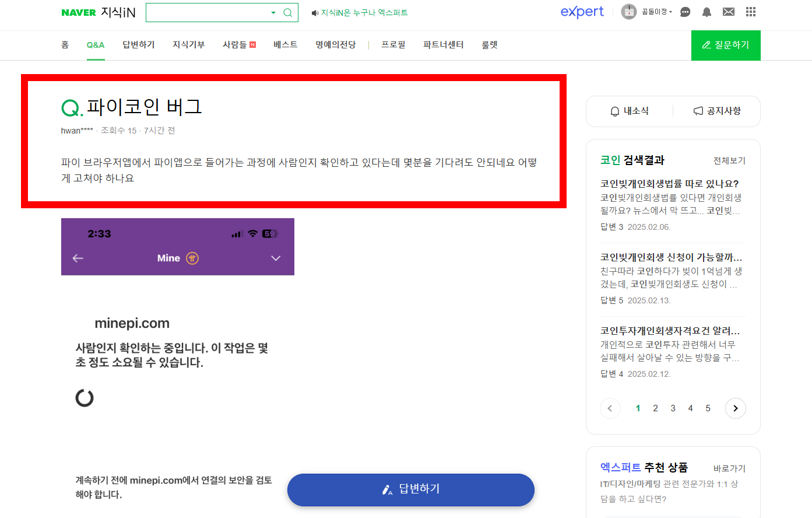Click 바로가기 in 엑스퍼트 추천 상품
The image size is (812, 518).
click(x=729, y=468)
